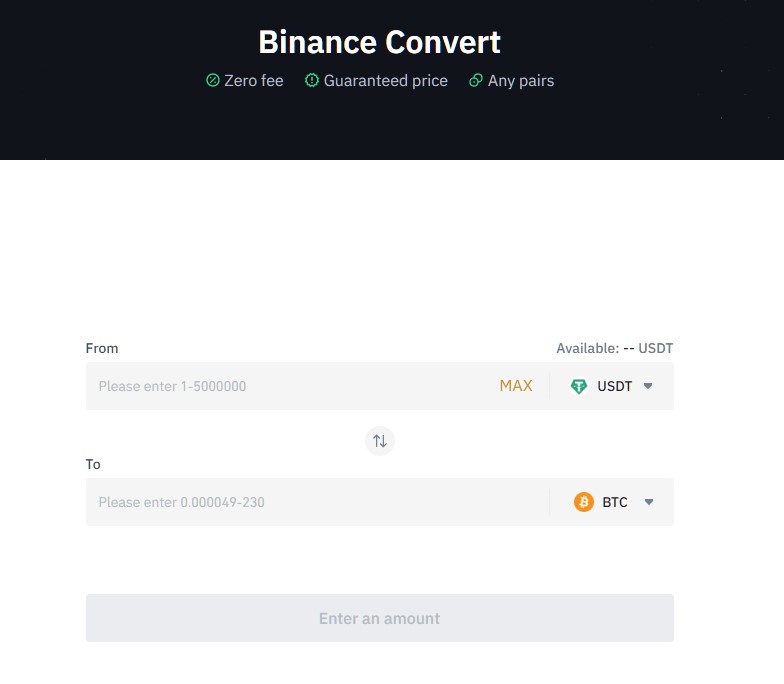Click the swap From/To arrows icon
This screenshot has width=784, height=684.
click(380, 441)
